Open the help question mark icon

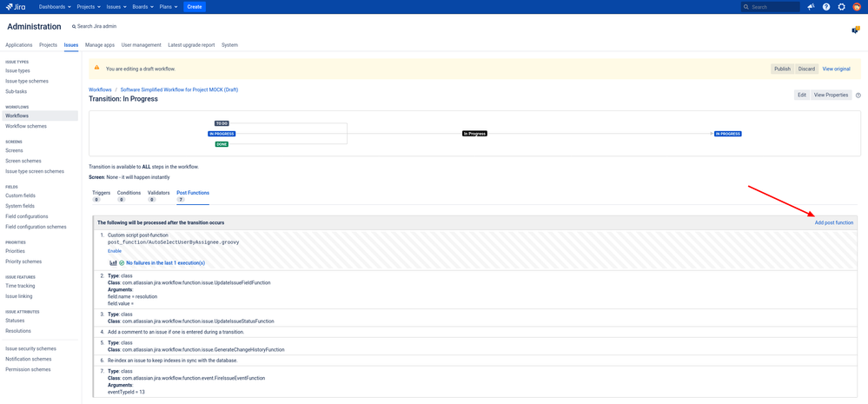pyautogui.click(x=826, y=7)
